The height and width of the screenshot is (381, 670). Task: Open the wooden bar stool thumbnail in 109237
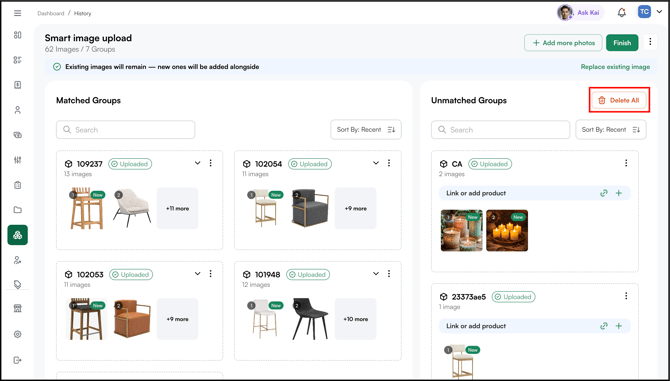(x=87, y=208)
